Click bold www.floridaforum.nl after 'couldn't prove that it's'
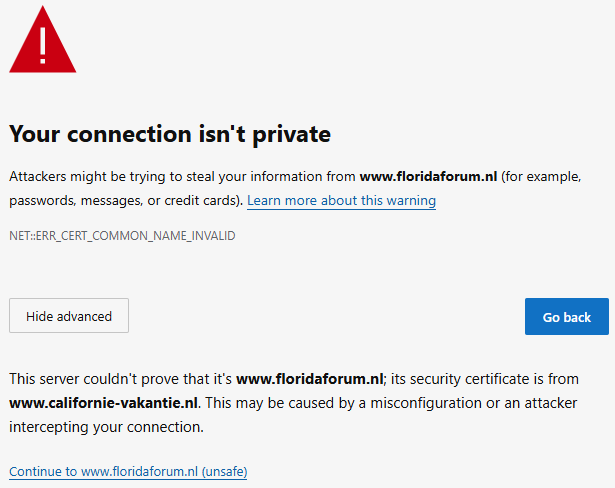Screen dimensions: 615x488 click(310, 379)
